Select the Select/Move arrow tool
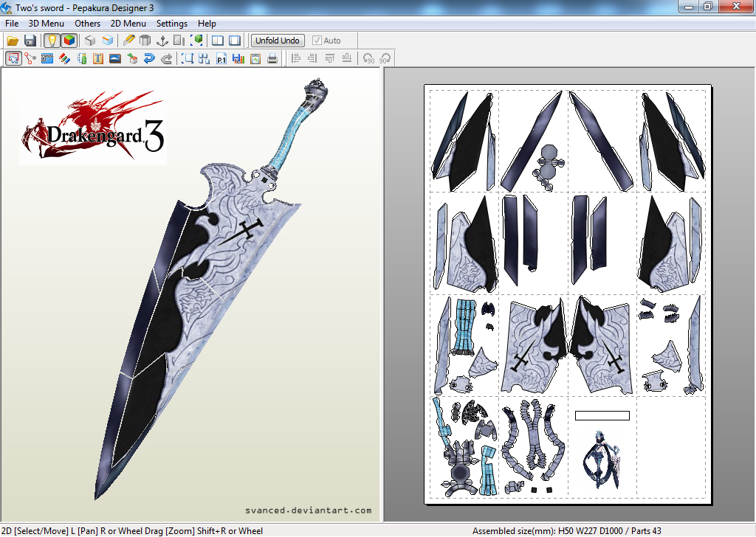This screenshot has width=756, height=537. 13,59
